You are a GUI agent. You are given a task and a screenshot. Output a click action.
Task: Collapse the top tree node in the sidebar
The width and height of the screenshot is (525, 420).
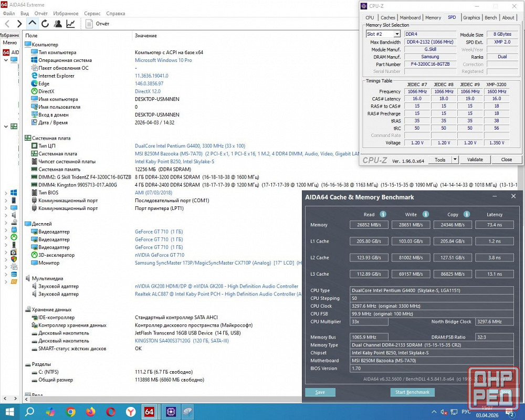(6, 60)
